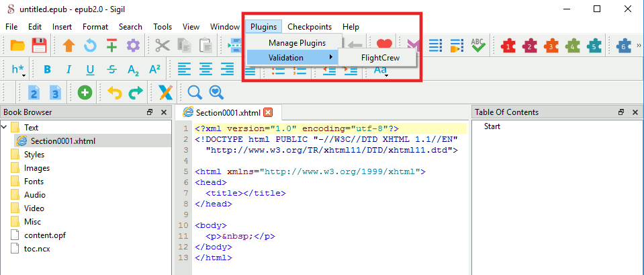Select the Styles folder

[x=34, y=155]
